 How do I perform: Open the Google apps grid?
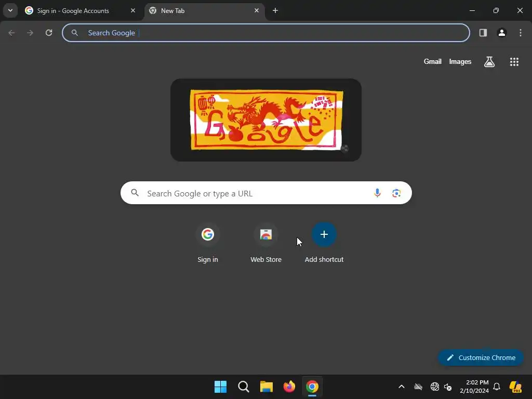(514, 61)
